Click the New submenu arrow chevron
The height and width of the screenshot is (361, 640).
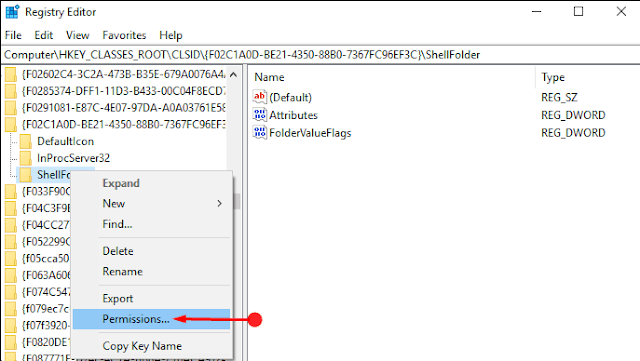tap(220, 203)
